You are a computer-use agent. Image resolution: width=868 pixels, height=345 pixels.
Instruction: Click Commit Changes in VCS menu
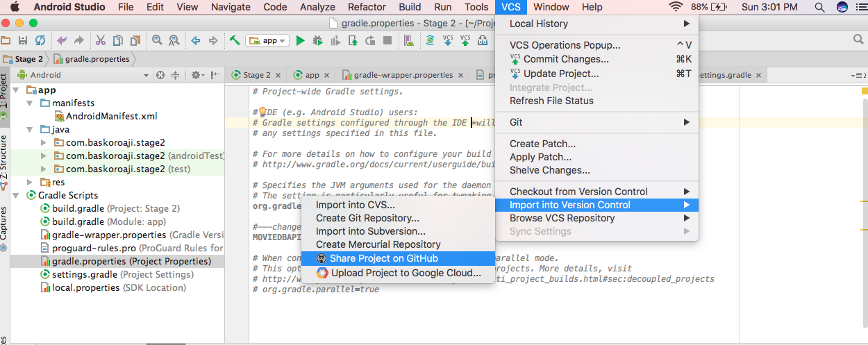[596, 59]
